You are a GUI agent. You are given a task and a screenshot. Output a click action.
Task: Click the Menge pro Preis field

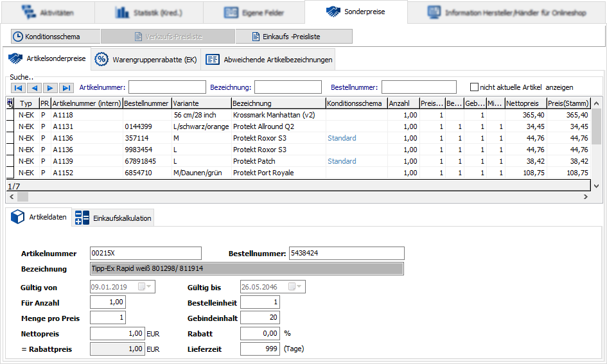(x=108, y=318)
